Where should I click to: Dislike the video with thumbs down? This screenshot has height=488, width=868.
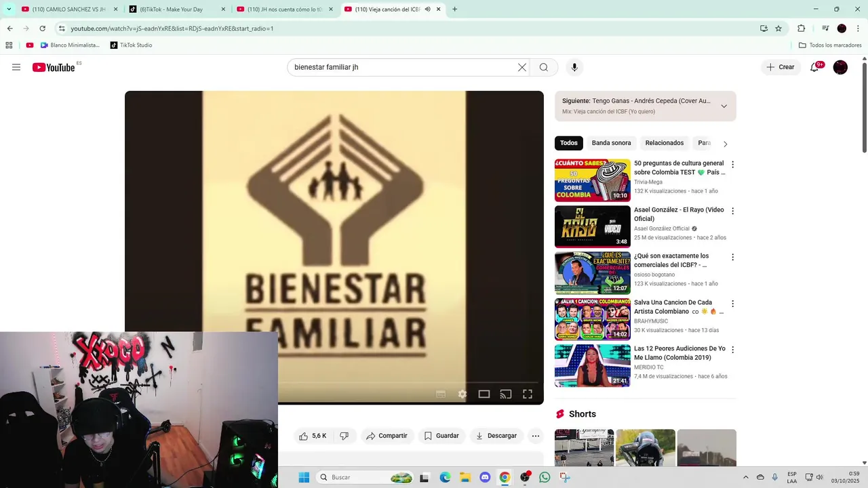coord(344,436)
